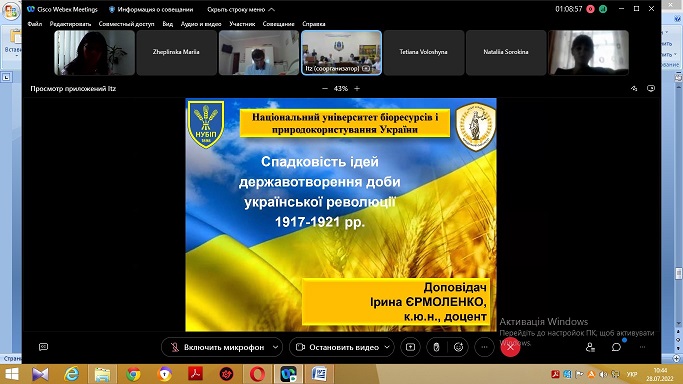Click the annotate icon in sharing bar
This screenshot has width=683, height=384.
pos(634,88)
